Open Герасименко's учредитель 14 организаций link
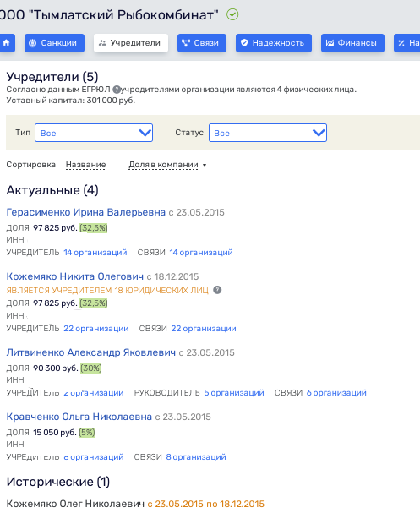Image resolution: width=420 pixels, height=513 pixels. tap(95, 252)
